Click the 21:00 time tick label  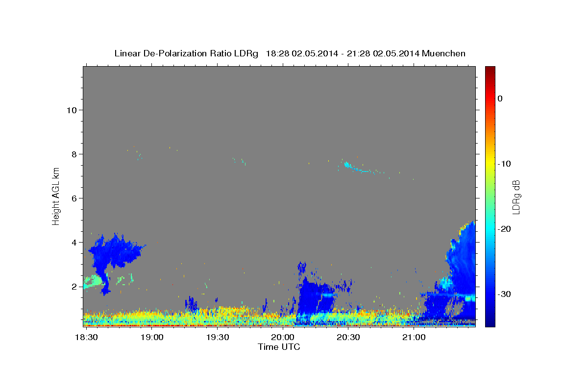[x=414, y=337]
